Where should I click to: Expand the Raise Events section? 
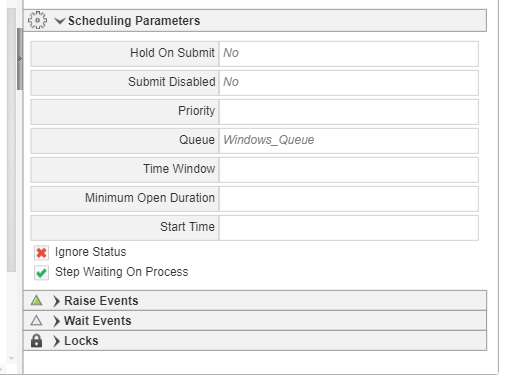tap(57, 301)
